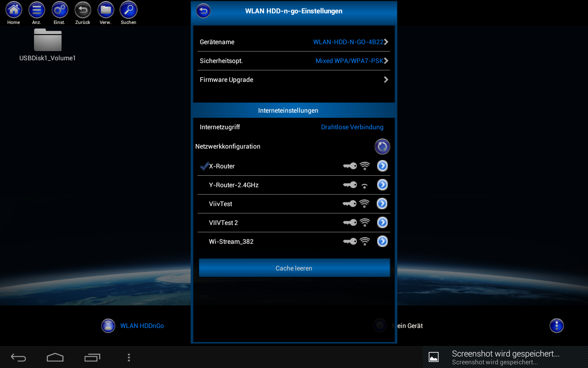Tap the dialog's back arrow icon
The height and width of the screenshot is (368, 588).
(x=203, y=11)
